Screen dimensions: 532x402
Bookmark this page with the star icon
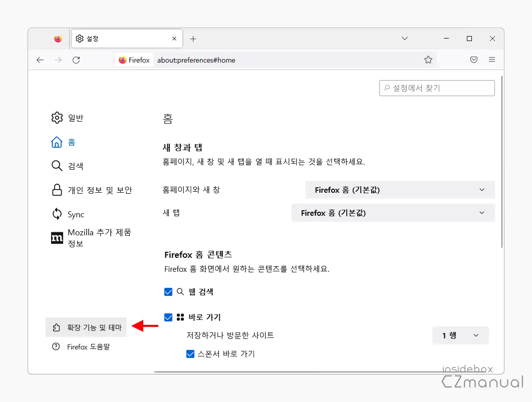428,60
